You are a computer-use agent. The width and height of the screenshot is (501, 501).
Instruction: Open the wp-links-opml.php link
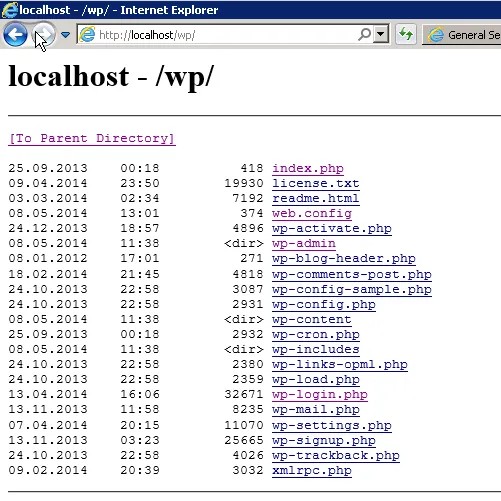click(340, 364)
